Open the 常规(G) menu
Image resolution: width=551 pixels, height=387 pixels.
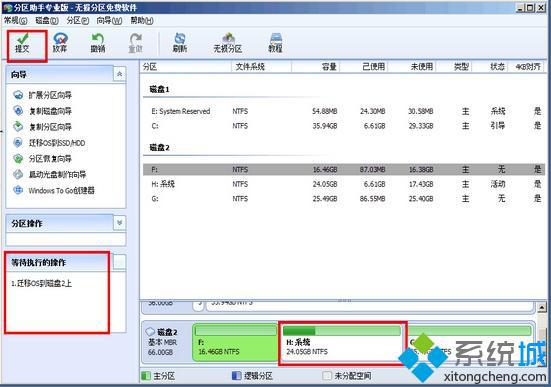(x=15, y=21)
